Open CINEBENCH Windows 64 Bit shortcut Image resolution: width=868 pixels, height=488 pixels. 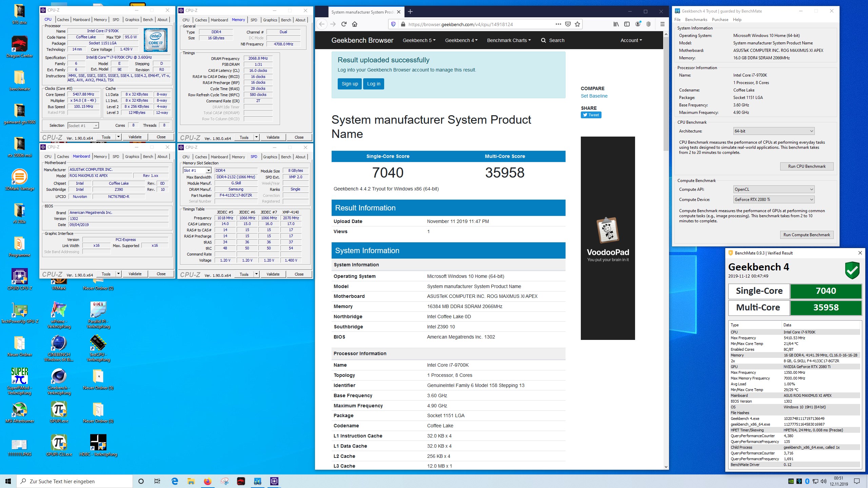click(59, 348)
